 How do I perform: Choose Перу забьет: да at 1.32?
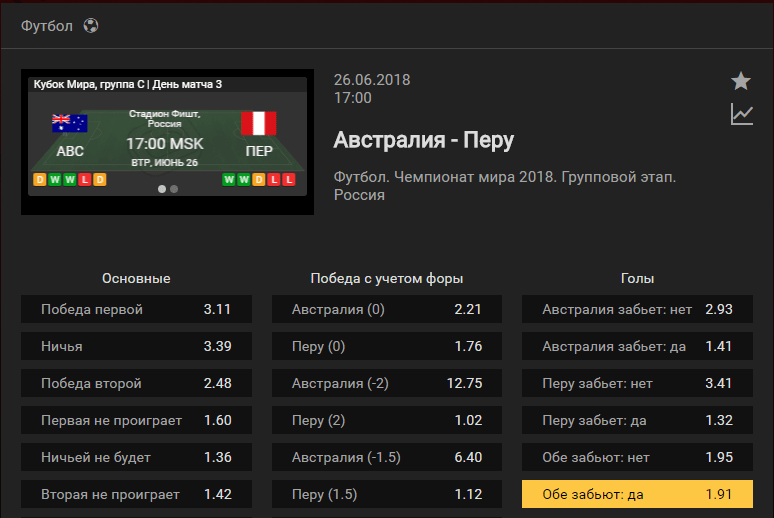click(637, 420)
